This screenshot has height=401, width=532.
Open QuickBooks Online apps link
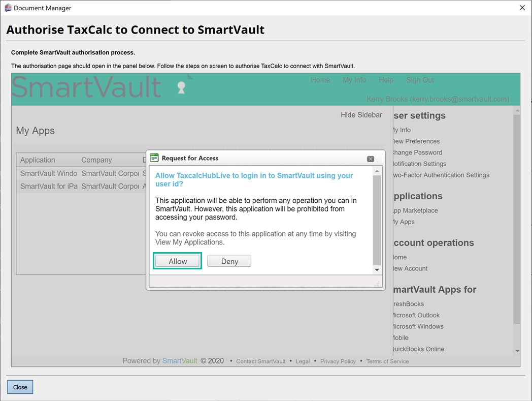419,349
